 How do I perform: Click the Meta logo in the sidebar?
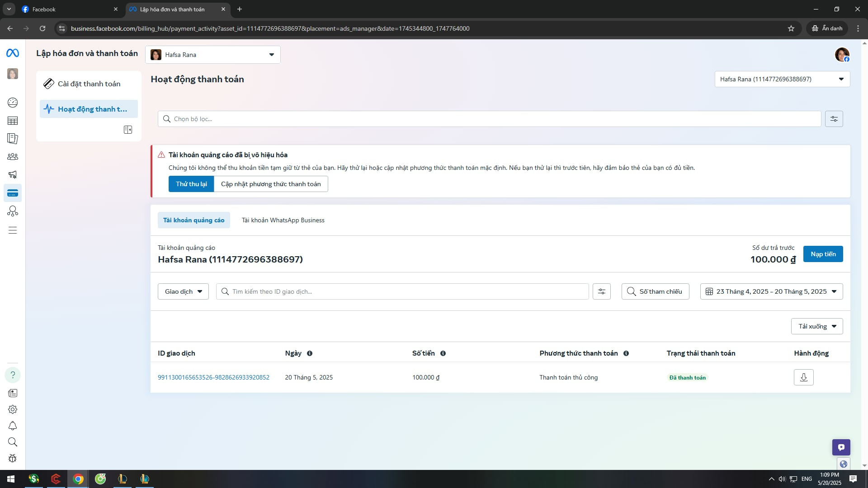point(13,53)
